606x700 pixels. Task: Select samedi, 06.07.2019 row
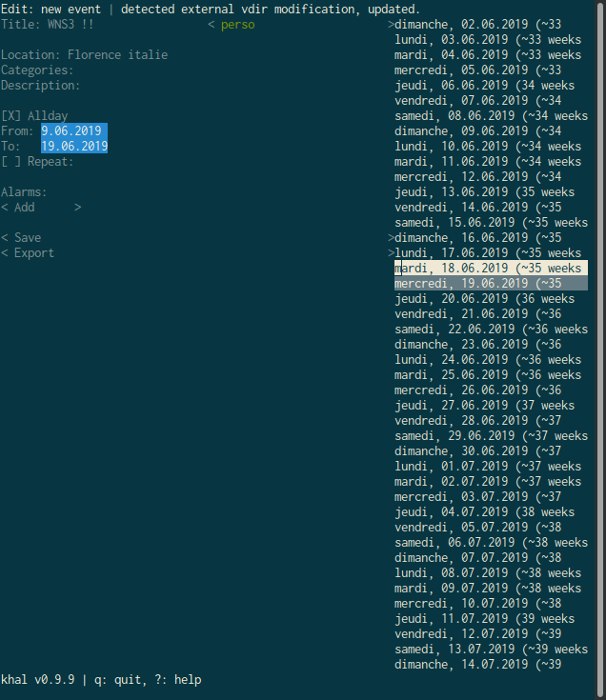491,543
